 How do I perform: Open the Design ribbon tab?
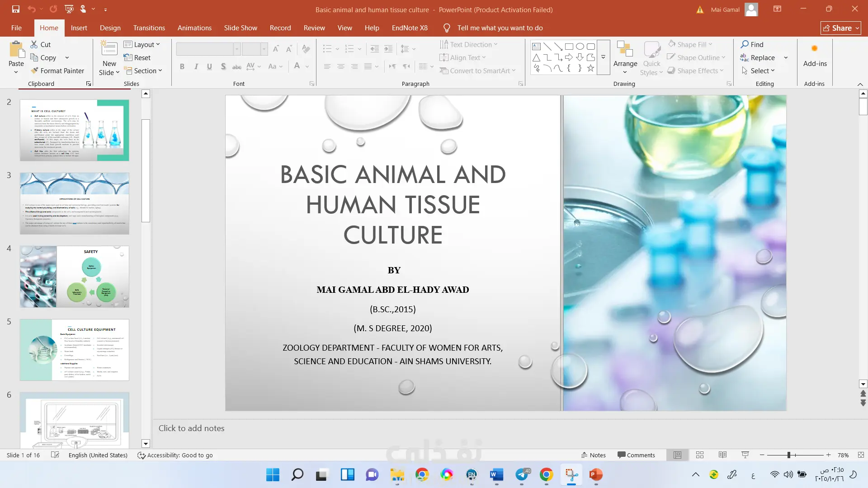(110, 28)
